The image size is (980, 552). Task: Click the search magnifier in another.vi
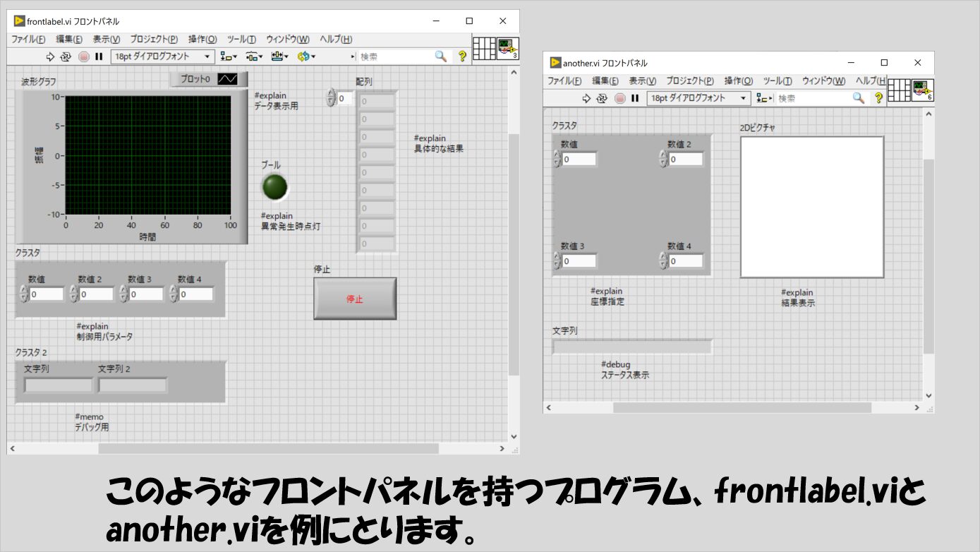pos(858,98)
